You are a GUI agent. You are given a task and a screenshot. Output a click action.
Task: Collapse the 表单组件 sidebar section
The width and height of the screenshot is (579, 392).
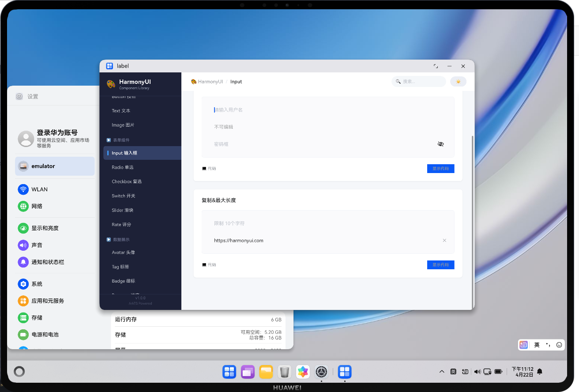pos(109,140)
